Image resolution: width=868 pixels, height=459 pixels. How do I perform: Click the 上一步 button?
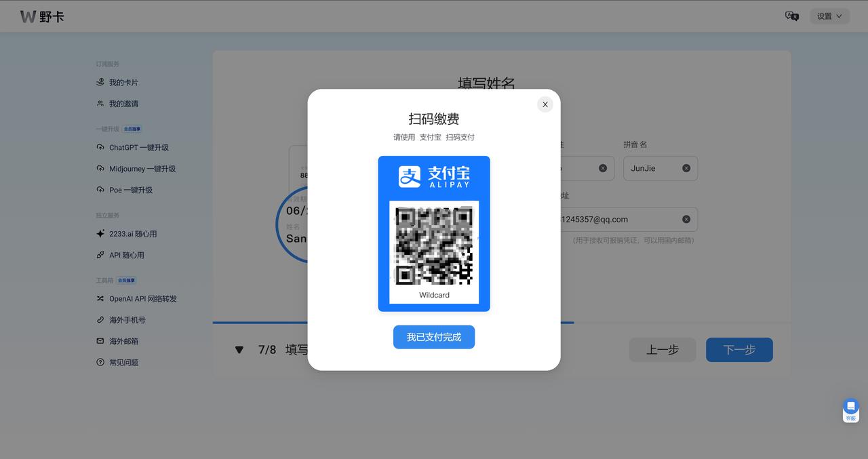663,350
